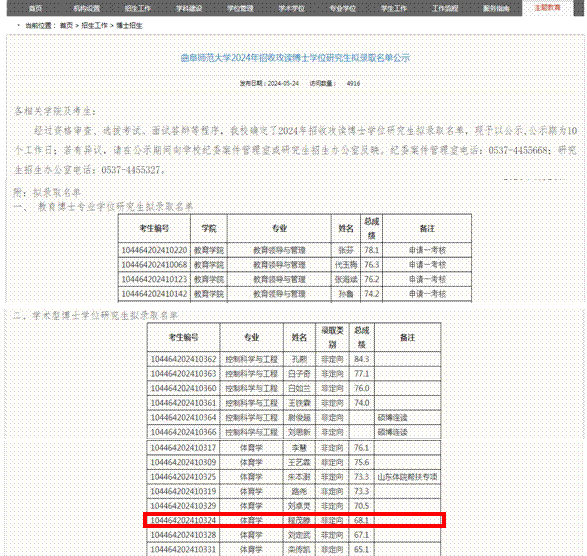Image resolution: width=587 pixels, height=556 pixels.
Task: Switch to the highlighted 主题教育 tab
Action: [547, 8]
